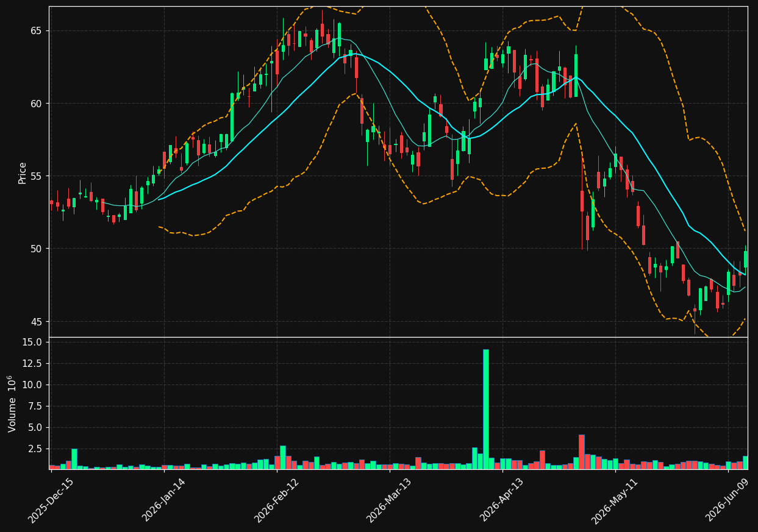Click the Price axis title
Screen dimensions: 758x532
click(x=23, y=172)
